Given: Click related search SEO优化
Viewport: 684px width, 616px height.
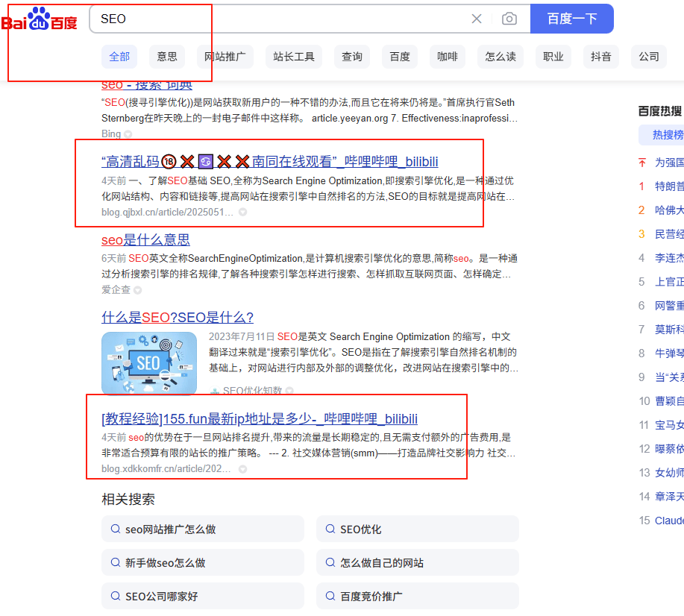Looking at the screenshot, I should (418, 529).
